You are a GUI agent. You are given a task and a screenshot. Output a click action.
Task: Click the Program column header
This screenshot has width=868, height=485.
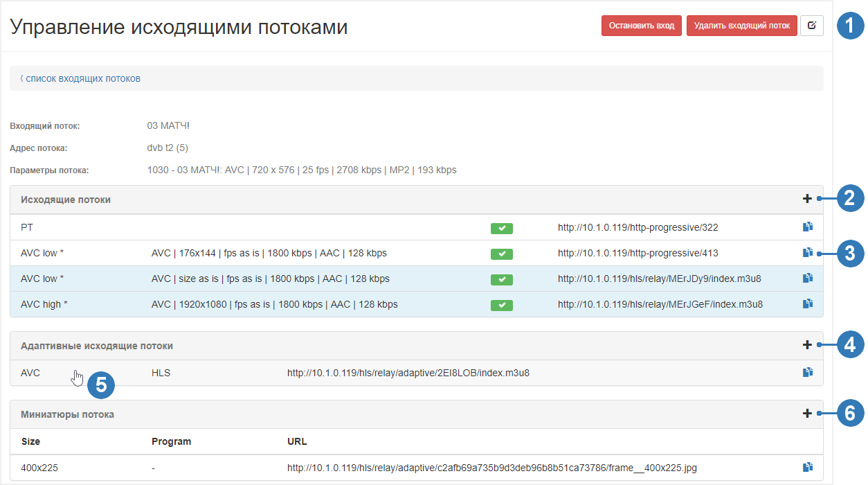tap(171, 441)
